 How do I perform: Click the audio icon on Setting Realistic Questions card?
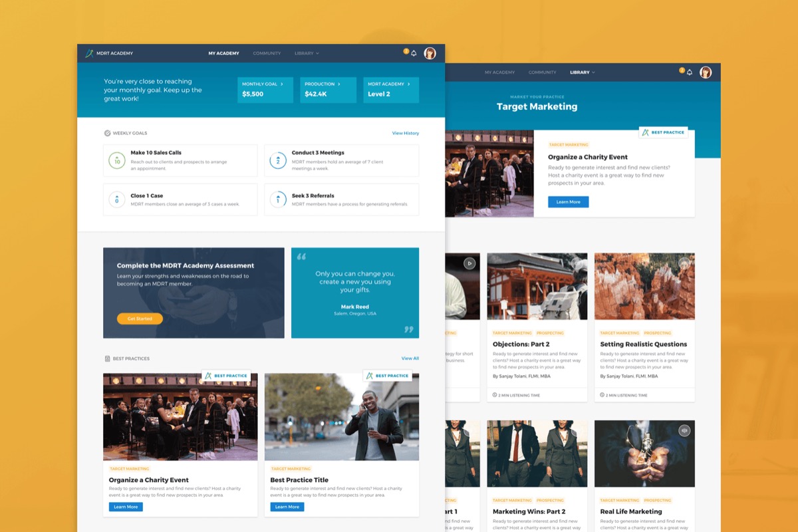pos(684,263)
